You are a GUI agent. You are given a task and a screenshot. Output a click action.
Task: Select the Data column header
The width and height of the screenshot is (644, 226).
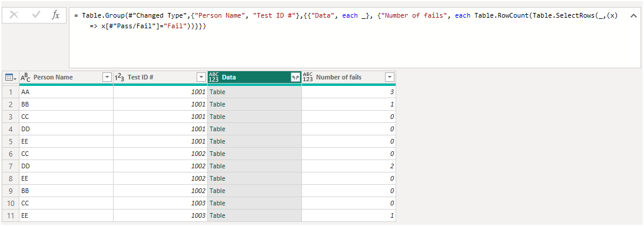coord(254,77)
